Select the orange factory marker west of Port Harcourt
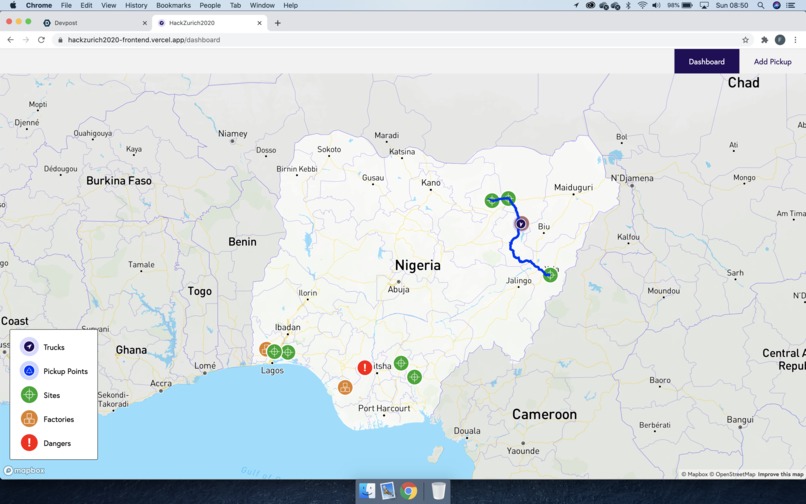This screenshot has height=504, width=806. (x=345, y=387)
